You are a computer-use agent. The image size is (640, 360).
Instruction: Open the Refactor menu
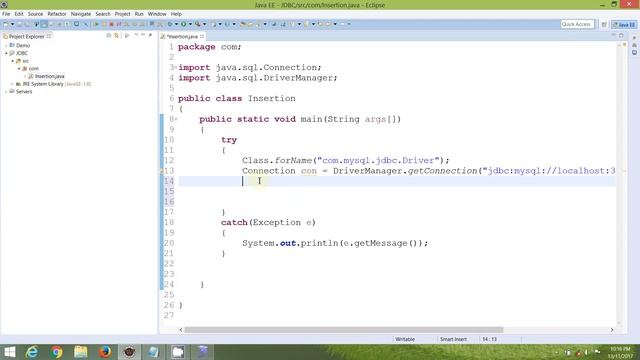[57, 14]
